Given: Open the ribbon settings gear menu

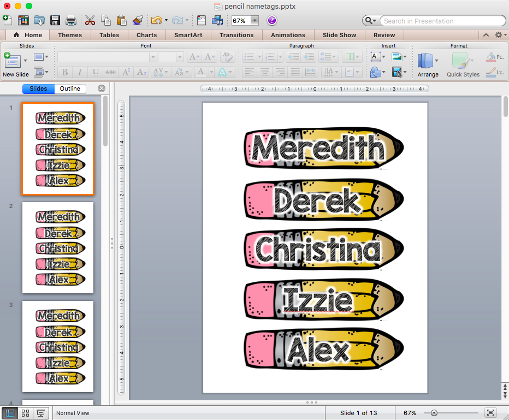Looking at the screenshot, I should tap(500, 35).
